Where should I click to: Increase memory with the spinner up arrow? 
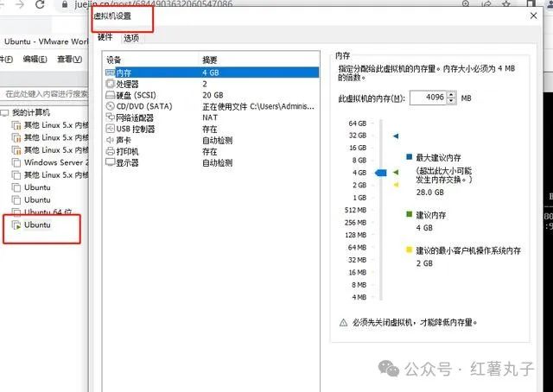[451, 94]
